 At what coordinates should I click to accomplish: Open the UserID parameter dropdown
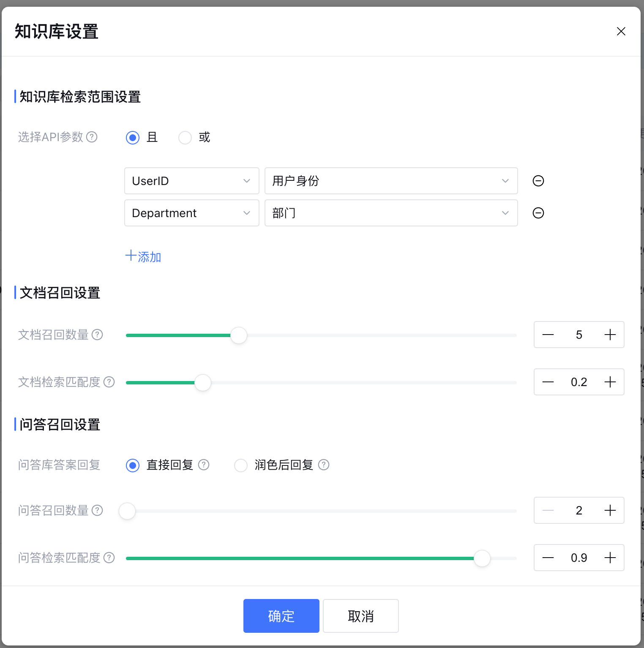point(191,181)
